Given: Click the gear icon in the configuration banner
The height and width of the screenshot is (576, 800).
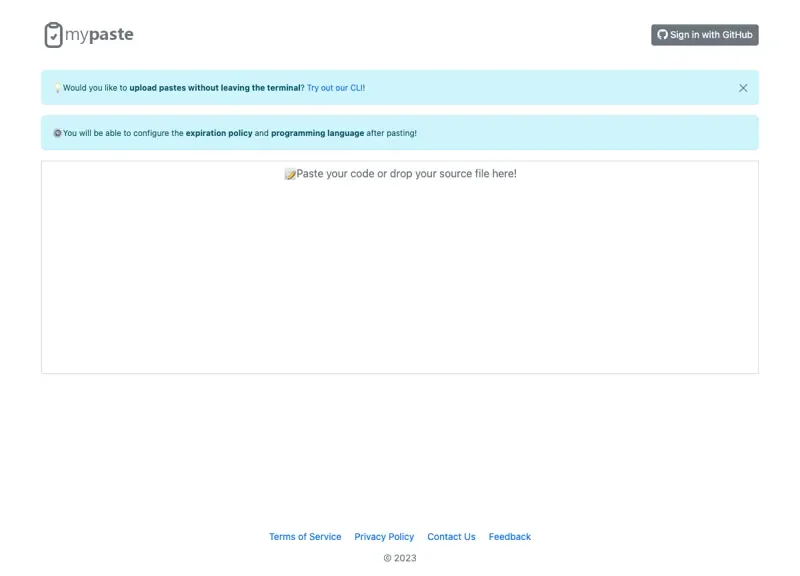Looking at the screenshot, I should coord(56,132).
